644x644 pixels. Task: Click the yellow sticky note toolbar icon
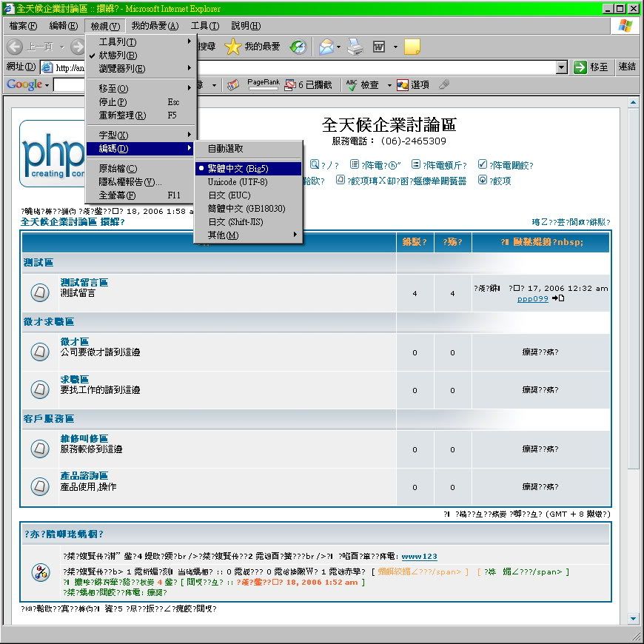pyautogui.click(x=412, y=47)
